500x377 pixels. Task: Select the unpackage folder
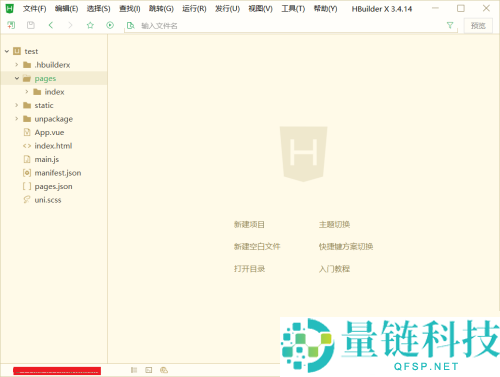54,119
